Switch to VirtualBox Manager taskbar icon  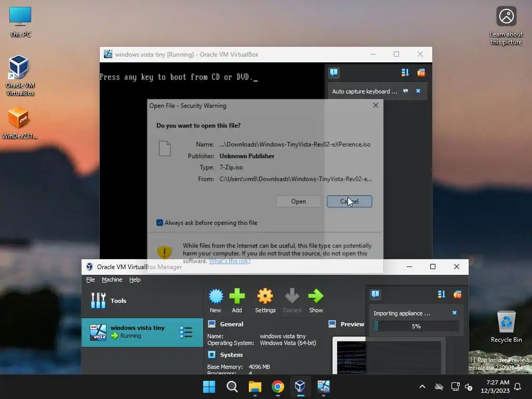(300, 387)
